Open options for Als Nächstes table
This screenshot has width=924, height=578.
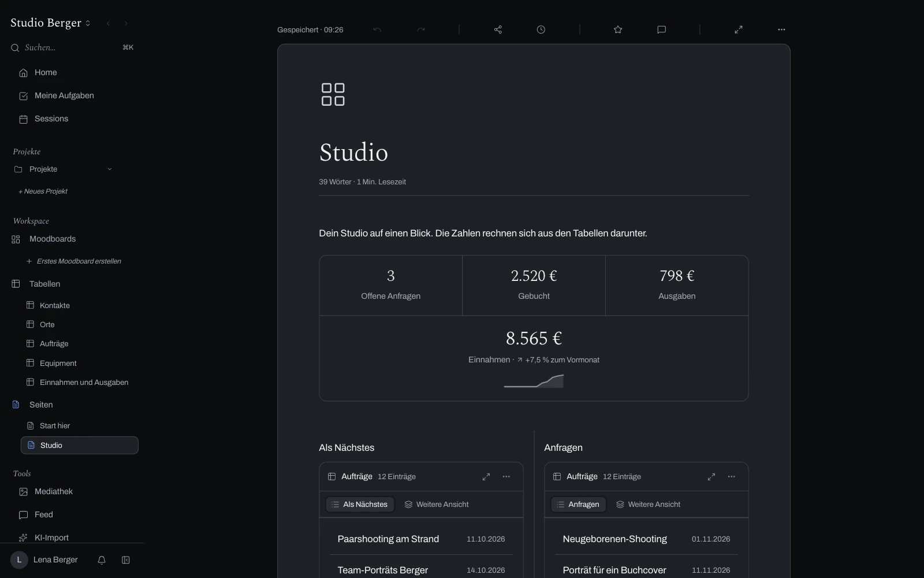506,477
